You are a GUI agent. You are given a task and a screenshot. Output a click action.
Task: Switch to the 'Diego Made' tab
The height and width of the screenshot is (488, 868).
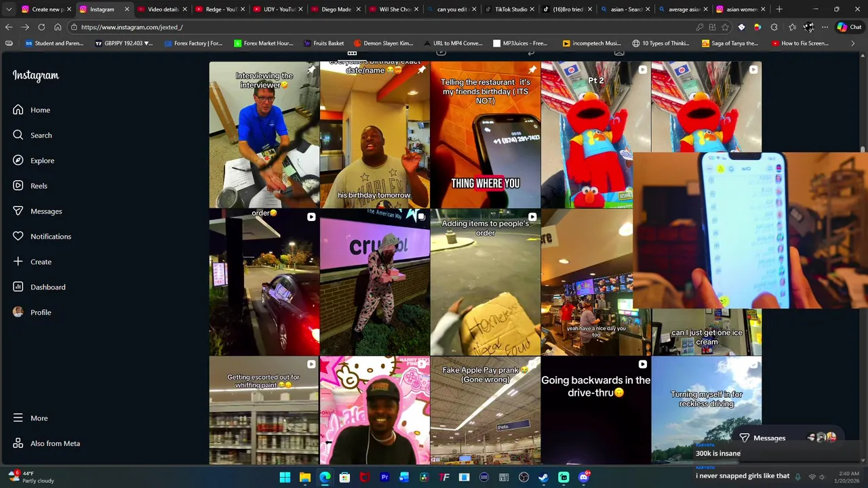335,9
